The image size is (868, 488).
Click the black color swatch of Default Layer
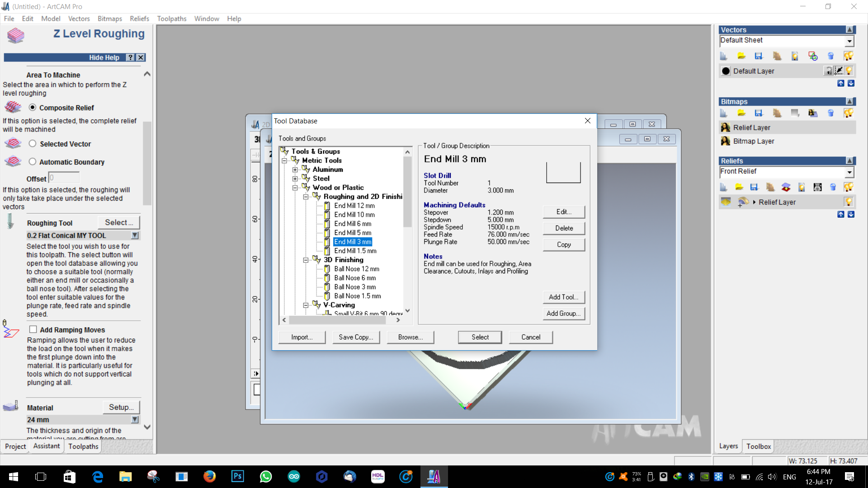pos(726,71)
